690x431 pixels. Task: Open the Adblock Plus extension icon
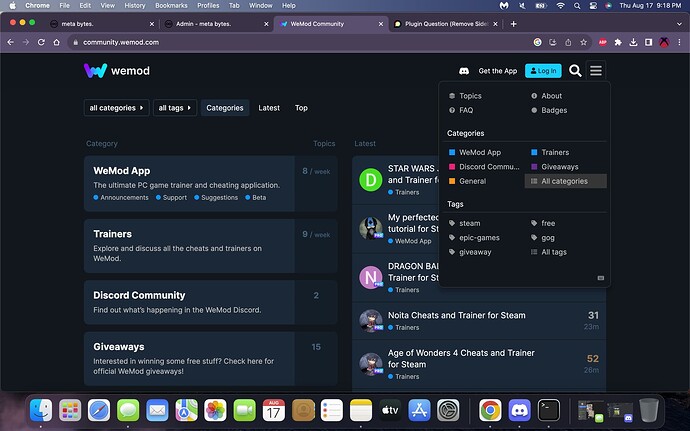point(602,42)
